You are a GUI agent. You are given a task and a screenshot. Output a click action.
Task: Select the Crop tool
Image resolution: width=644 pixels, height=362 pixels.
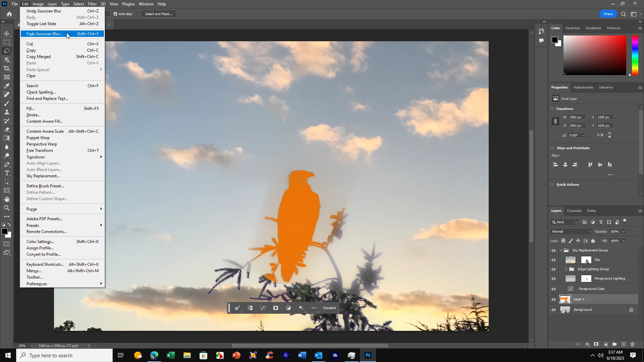pyautogui.click(x=7, y=68)
